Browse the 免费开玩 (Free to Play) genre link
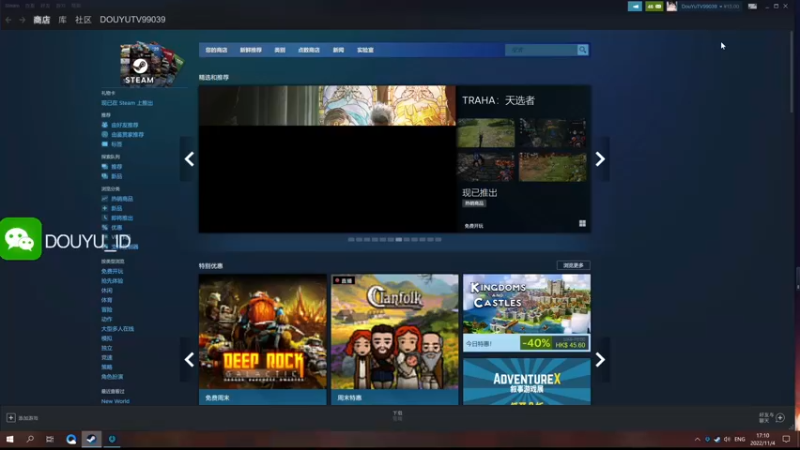The width and height of the screenshot is (800, 450). coord(112,271)
